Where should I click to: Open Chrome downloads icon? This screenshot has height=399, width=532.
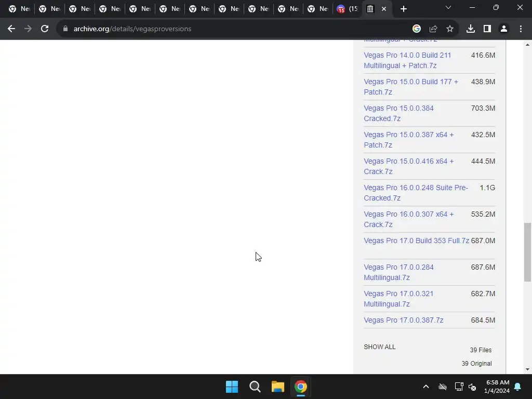point(470,29)
